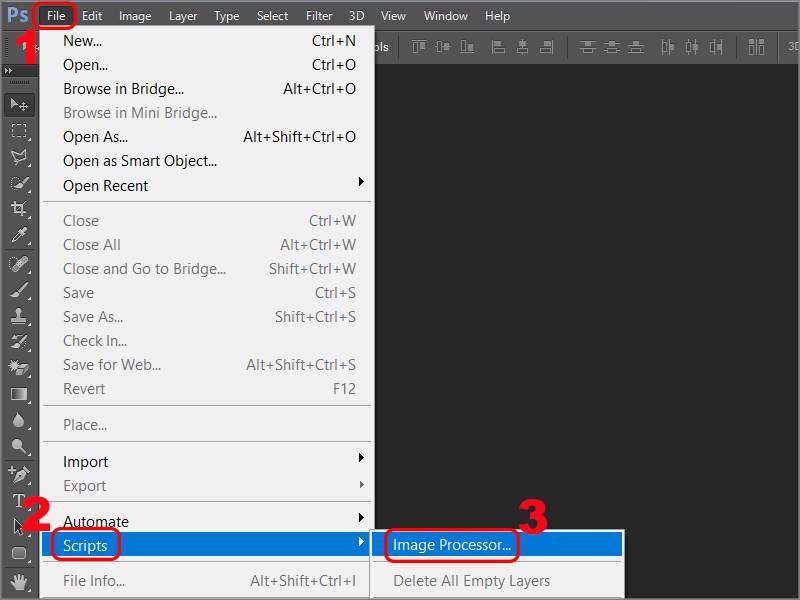800x600 pixels.
Task: Select the Path Selection tool
Action: tap(19, 527)
